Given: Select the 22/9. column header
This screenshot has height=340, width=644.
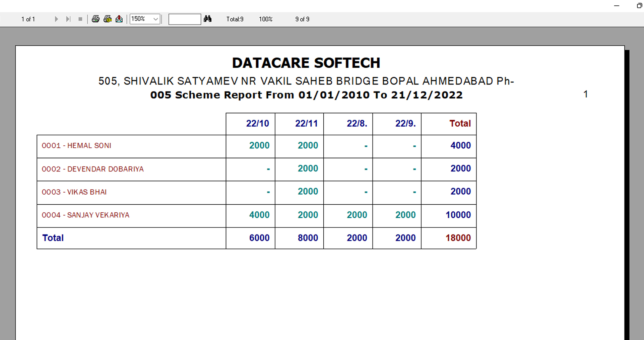Looking at the screenshot, I should pyautogui.click(x=406, y=124).
